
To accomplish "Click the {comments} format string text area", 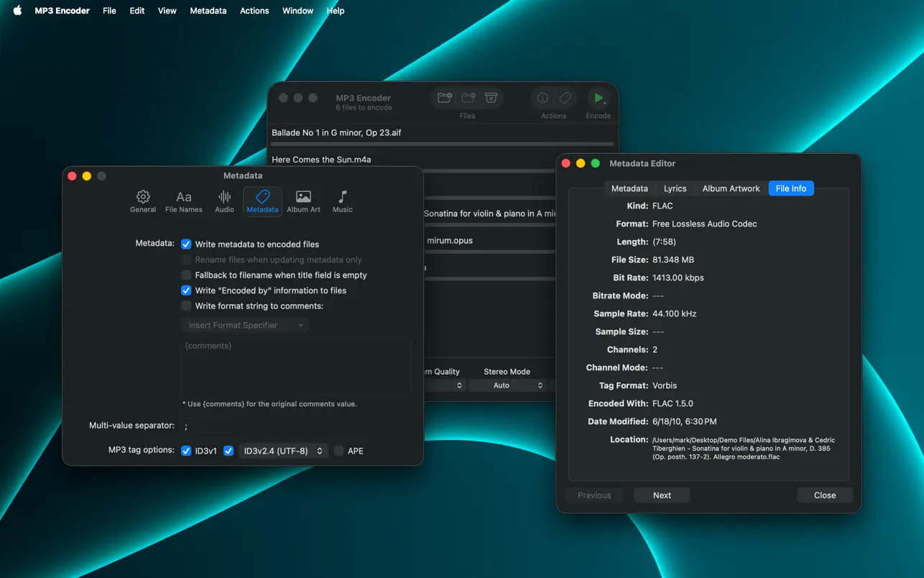I will 295,366.
